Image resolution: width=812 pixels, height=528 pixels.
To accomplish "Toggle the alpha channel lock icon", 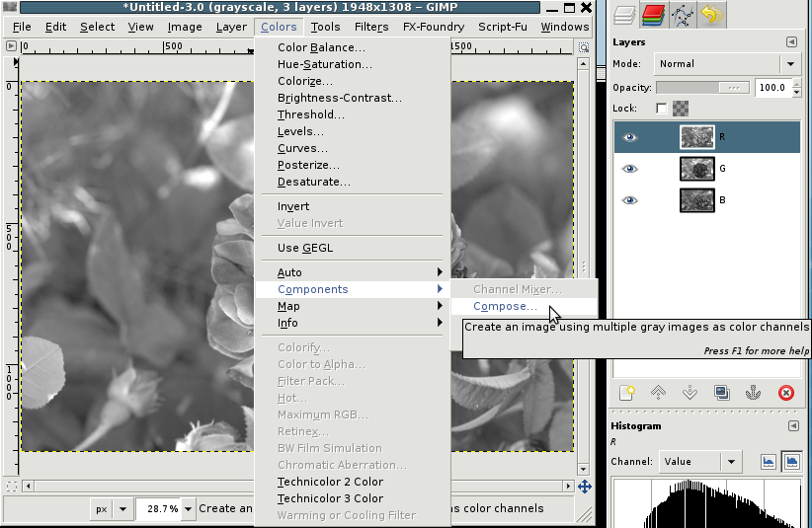I will click(681, 109).
